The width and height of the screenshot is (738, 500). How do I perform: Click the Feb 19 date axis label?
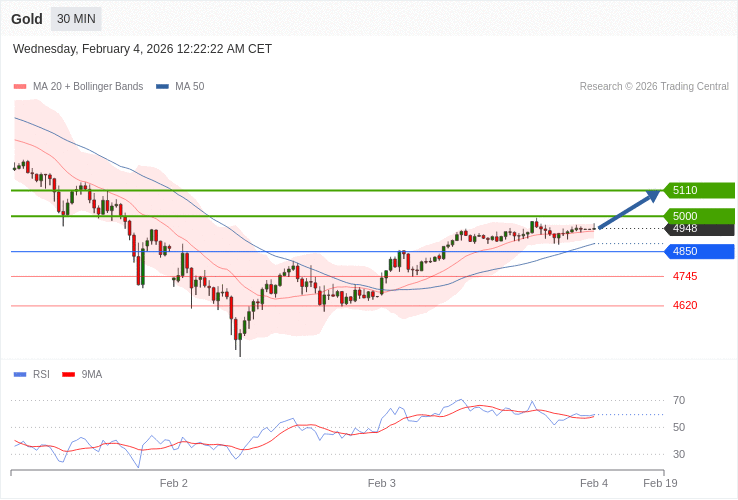[x=660, y=483]
